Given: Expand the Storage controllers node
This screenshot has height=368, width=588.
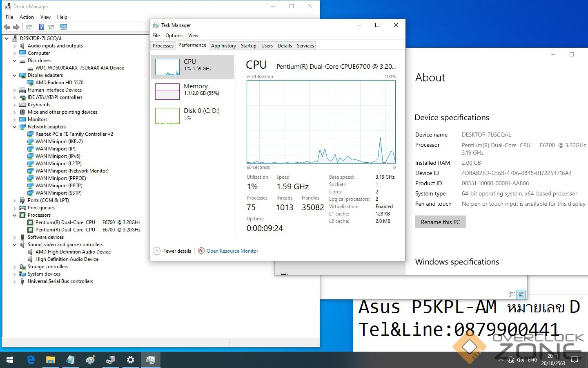Looking at the screenshot, I should (15, 267).
